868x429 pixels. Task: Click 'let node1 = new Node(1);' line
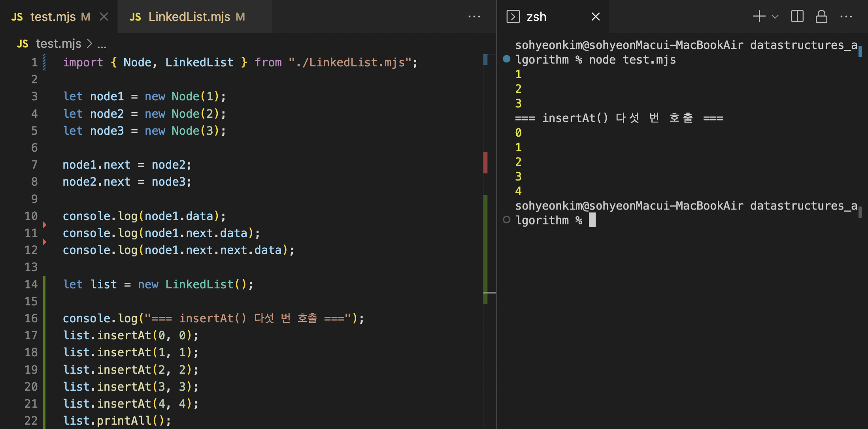144,96
